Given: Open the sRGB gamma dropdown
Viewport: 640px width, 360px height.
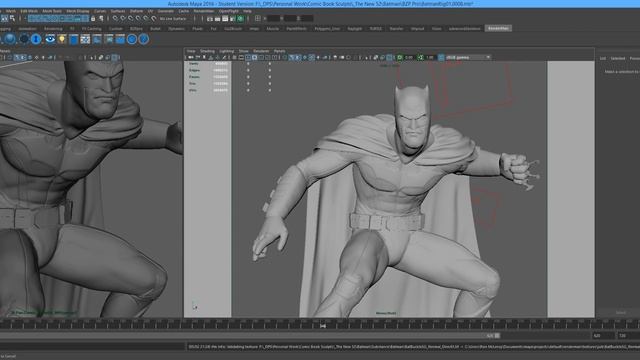Looking at the screenshot, I should click(468, 58).
